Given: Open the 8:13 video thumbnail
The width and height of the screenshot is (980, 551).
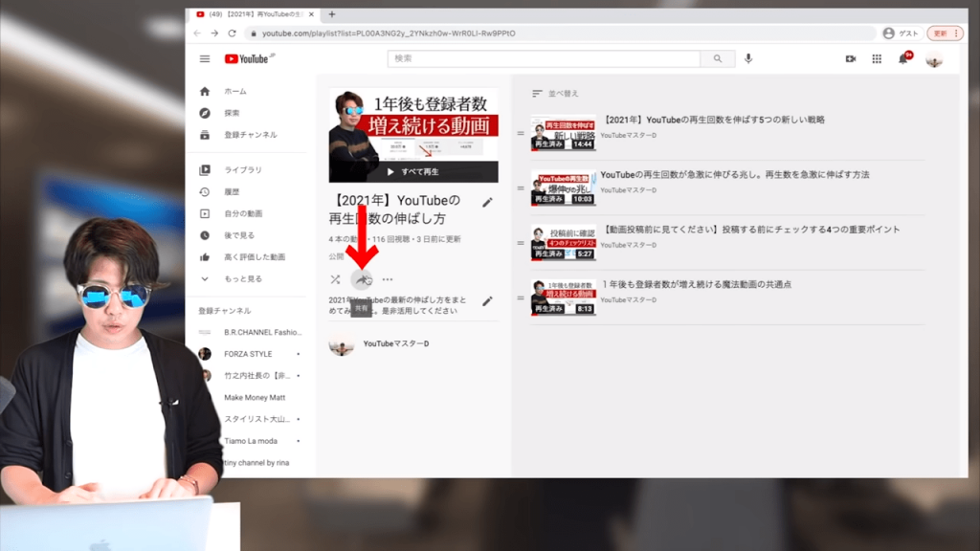Looking at the screenshot, I should pyautogui.click(x=563, y=298).
